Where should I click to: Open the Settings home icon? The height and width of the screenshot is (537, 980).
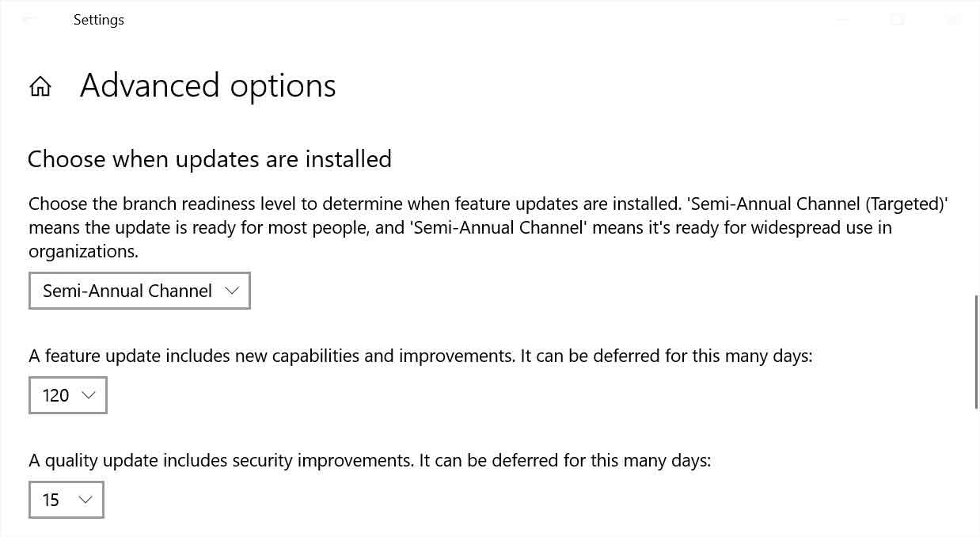coord(40,86)
